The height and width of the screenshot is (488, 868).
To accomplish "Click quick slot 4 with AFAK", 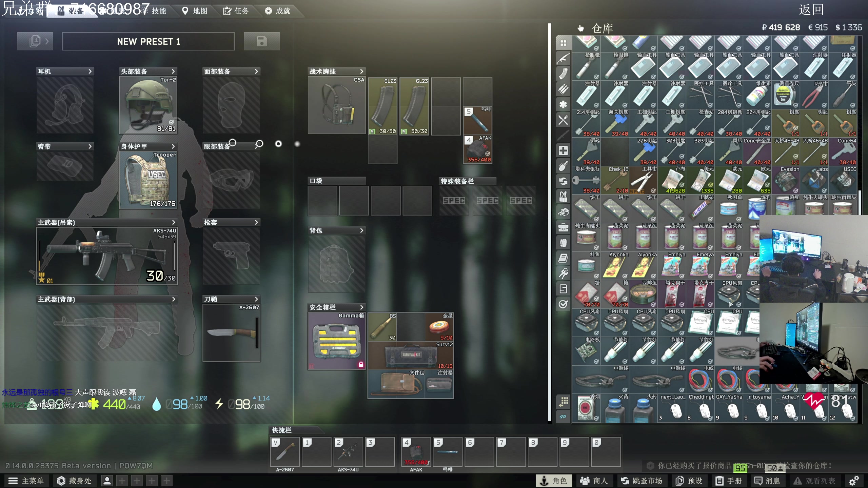I will click(x=416, y=452).
